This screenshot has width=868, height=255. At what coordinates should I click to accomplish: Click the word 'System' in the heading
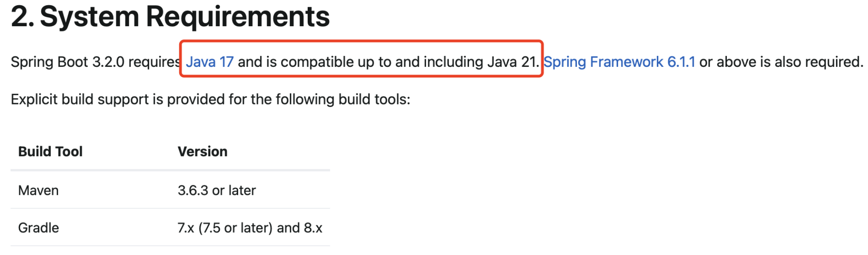90,17
